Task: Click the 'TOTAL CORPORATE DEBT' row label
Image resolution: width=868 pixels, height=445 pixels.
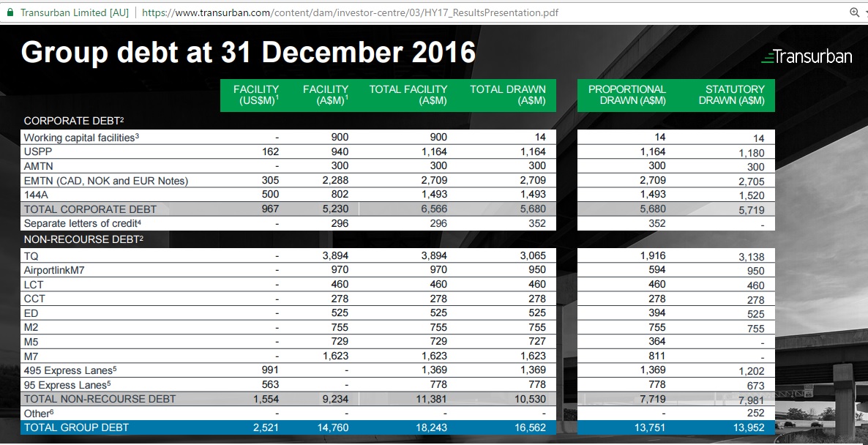Action: (x=90, y=209)
